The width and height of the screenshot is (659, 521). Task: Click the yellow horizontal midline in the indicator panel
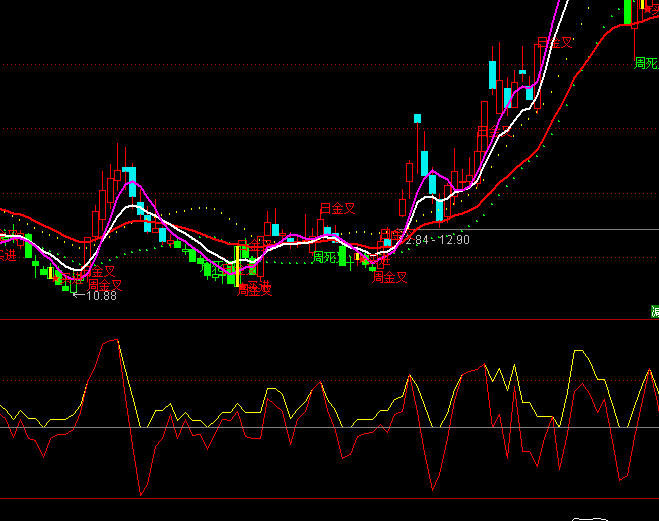pos(330,428)
